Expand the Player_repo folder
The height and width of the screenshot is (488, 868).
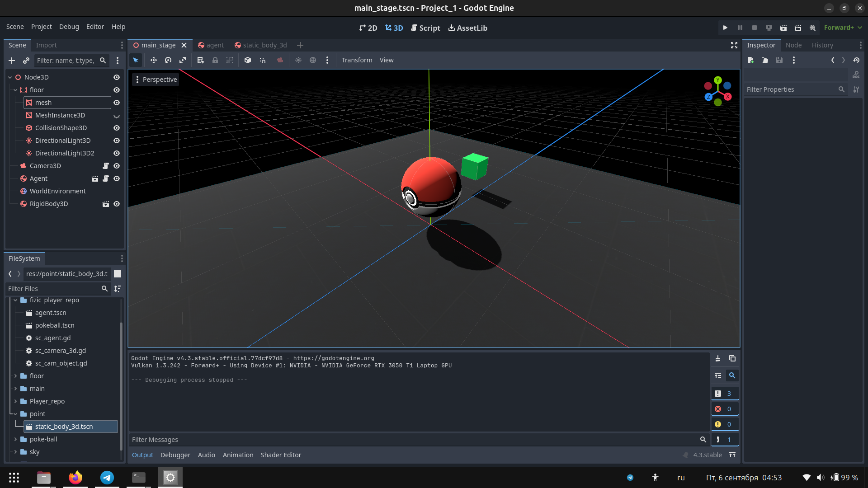(15, 401)
